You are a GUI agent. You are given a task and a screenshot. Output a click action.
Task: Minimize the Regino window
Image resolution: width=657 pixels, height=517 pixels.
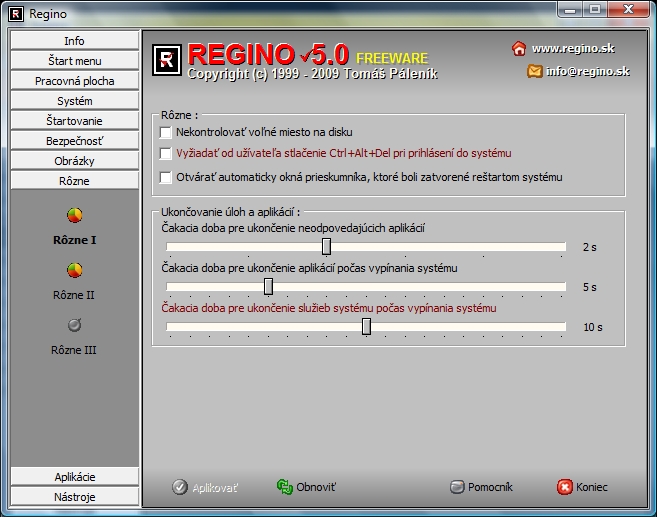coord(570,10)
